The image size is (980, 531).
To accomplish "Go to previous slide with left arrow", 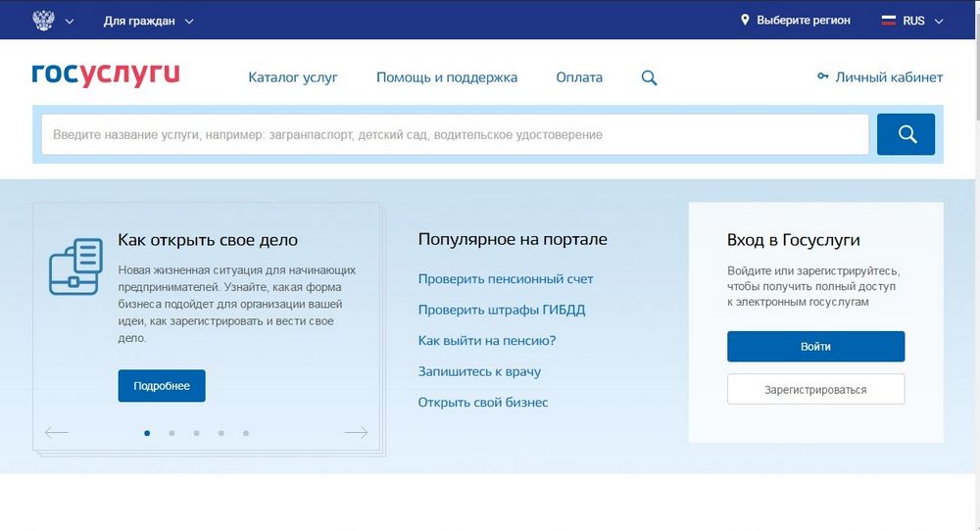I will 56,432.
